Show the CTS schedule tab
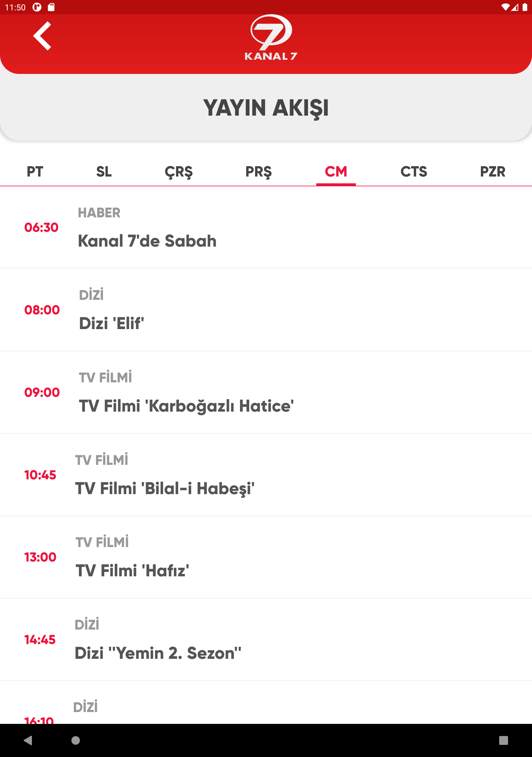Image resolution: width=532 pixels, height=757 pixels. tap(414, 172)
